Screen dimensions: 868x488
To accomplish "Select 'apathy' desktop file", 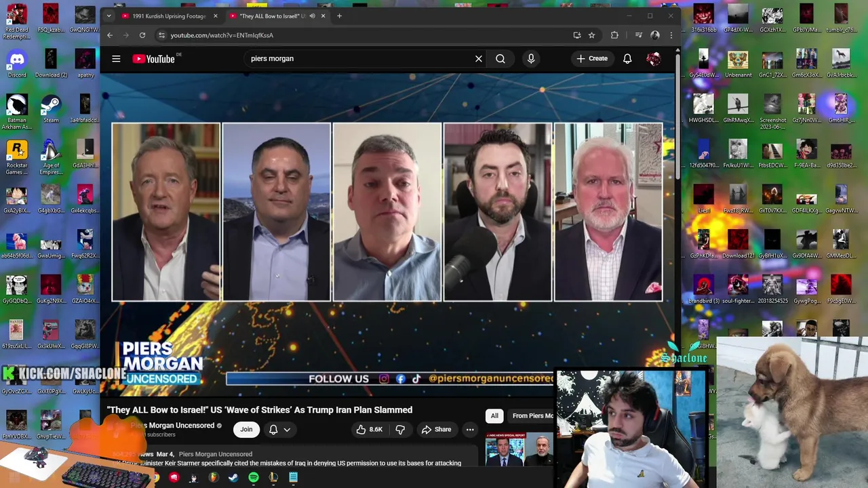I will (x=85, y=63).
